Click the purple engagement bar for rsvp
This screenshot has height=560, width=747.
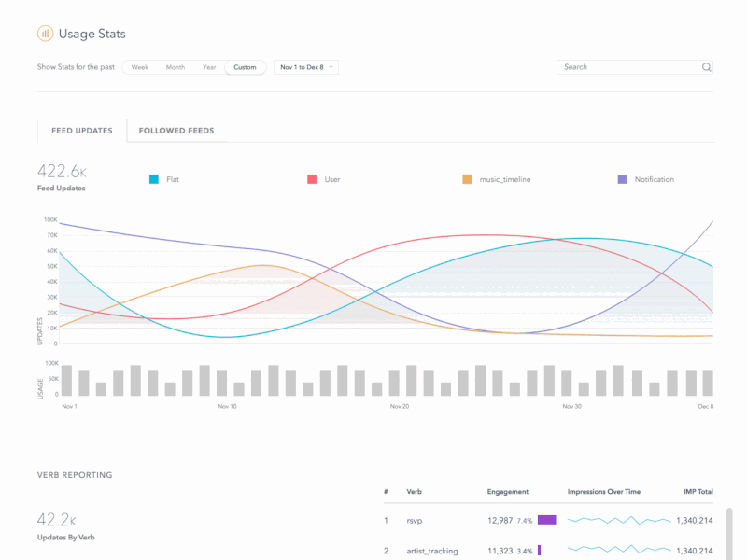tap(546, 519)
